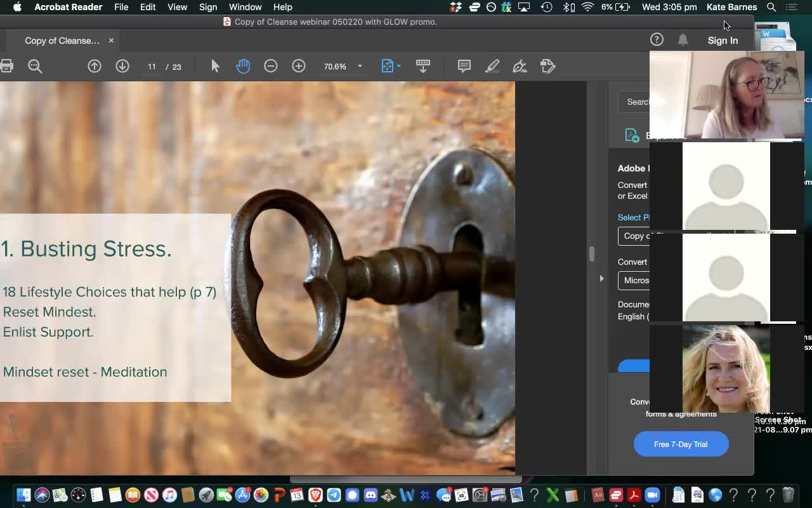Open the Acrobat Reader application menu
812x508 pixels.
pyautogui.click(x=68, y=7)
